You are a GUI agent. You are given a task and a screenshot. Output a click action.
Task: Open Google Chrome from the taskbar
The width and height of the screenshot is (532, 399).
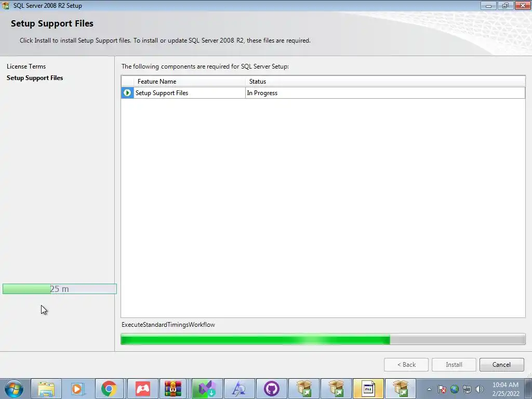(109, 389)
